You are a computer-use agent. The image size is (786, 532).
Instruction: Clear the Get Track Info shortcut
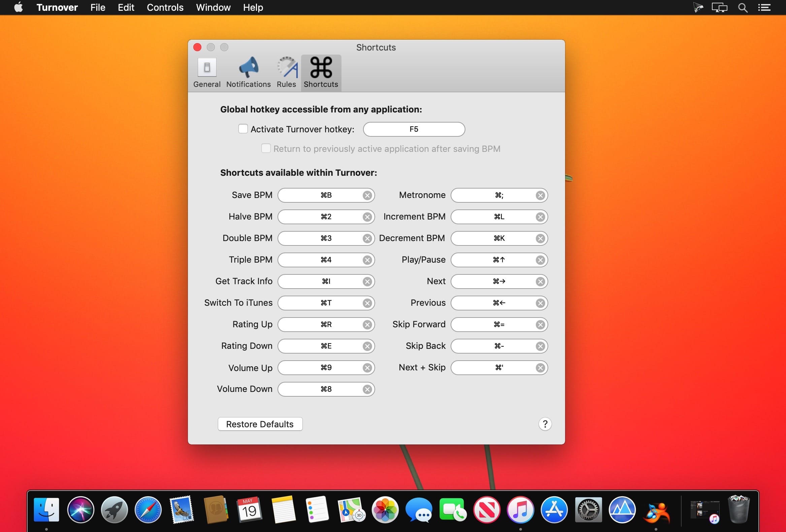click(367, 281)
